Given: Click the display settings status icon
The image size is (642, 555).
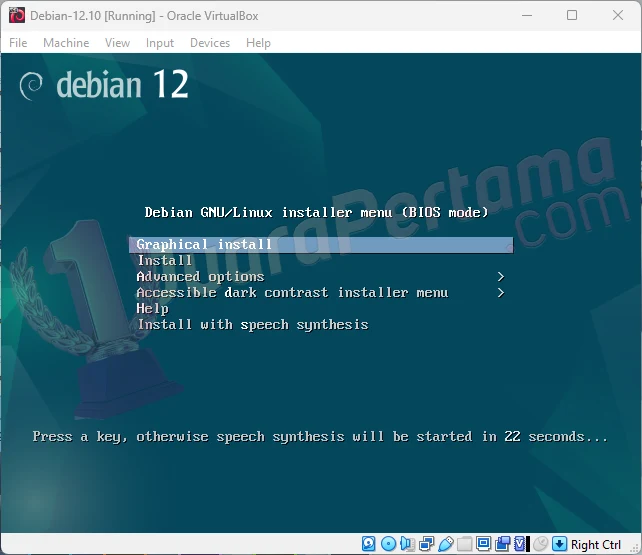Looking at the screenshot, I should pyautogui.click(x=484, y=544).
